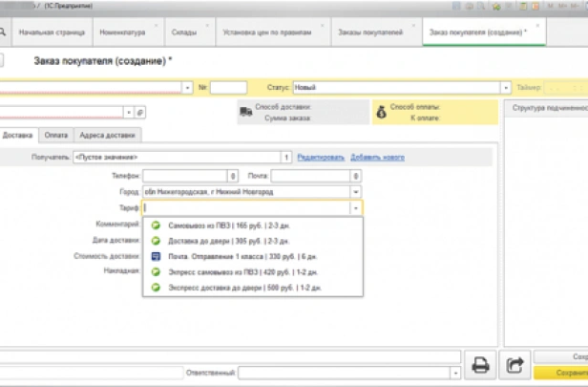Collapse the Тариф dropdown arrow

[x=355, y=207]
